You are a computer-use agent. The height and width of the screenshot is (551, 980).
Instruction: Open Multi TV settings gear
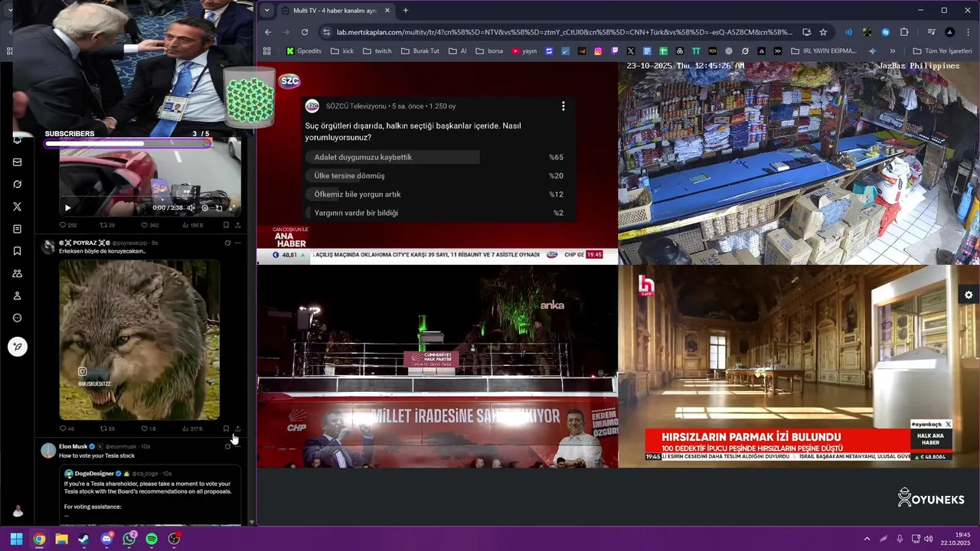pyautogui.click(x=969, y=295)
